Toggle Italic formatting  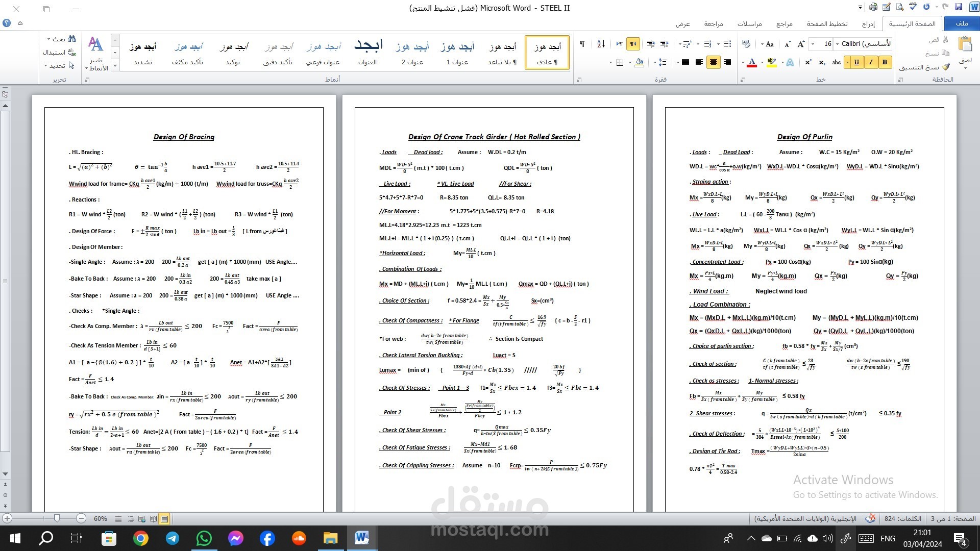coord(871,62)
